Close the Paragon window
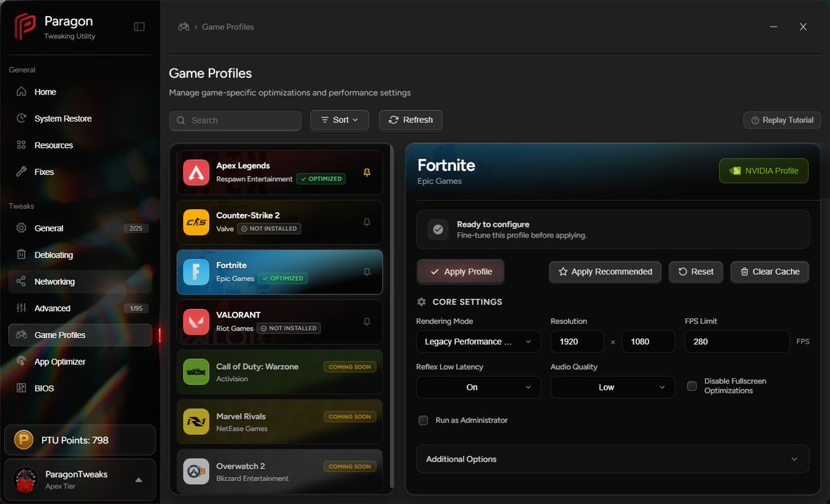 pyautogui.click(x=803, y=27)
